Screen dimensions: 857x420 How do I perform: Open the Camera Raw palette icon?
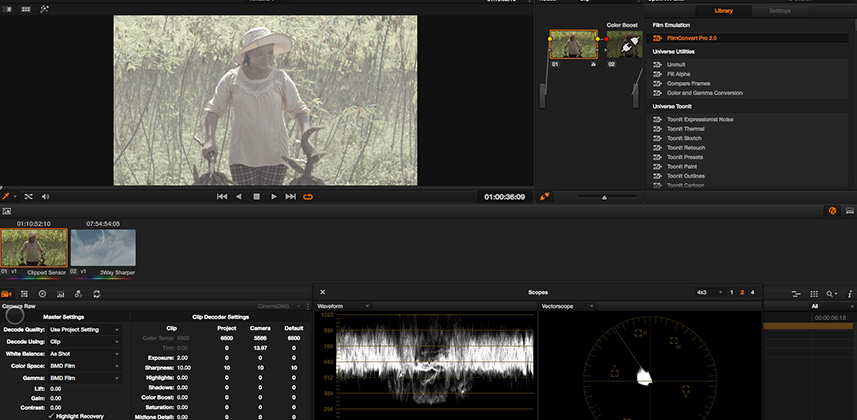point(7,294)
